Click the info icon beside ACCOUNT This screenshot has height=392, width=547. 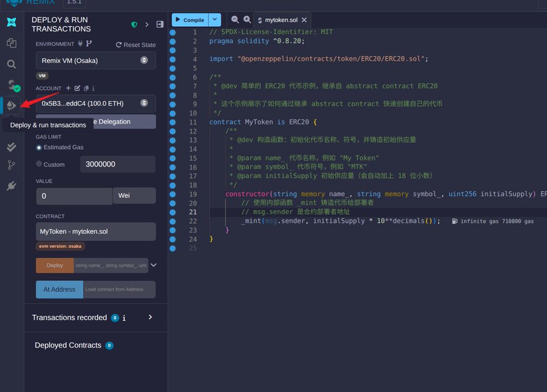click(x=93, y=88)
